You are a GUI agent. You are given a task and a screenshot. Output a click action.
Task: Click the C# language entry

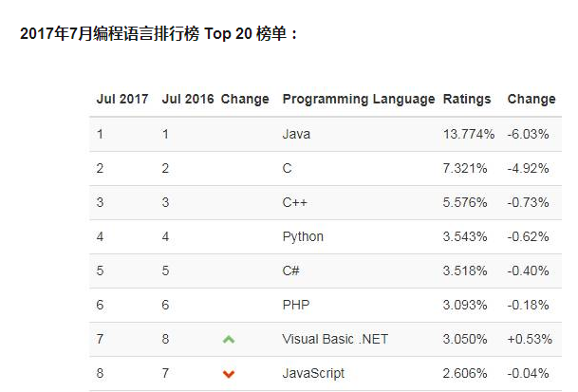click(x=291, y=271)
